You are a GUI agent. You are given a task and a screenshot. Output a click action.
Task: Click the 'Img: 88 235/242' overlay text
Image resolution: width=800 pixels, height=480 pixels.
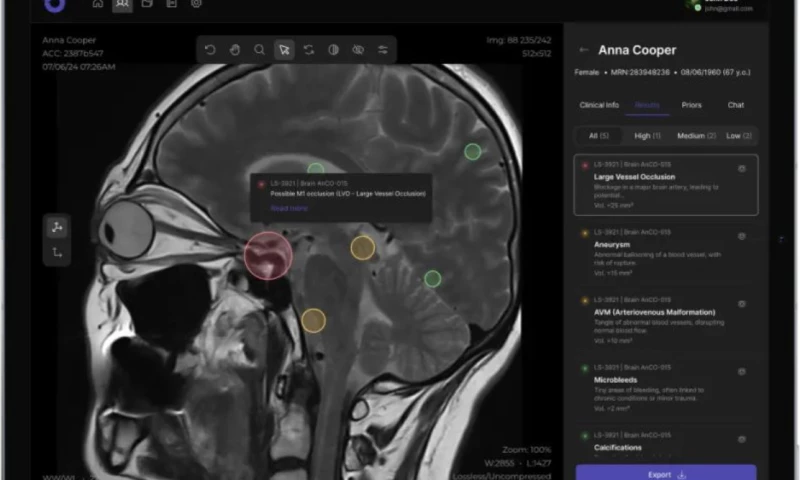[518, 40]
